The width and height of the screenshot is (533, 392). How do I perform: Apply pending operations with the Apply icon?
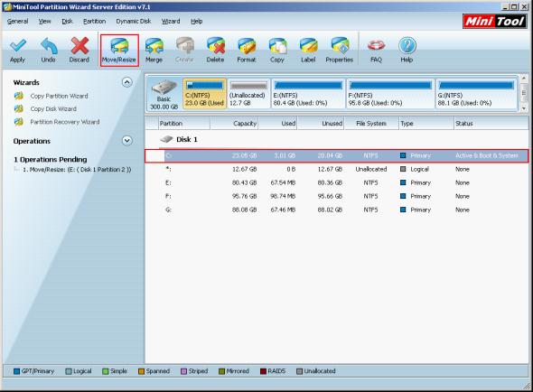coord(18,50)
